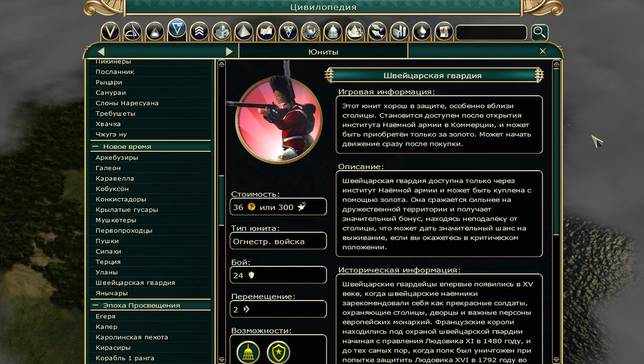Open the Civilizations globe category icon
Screen dimensions: 644x364
[x=310, y=32]
